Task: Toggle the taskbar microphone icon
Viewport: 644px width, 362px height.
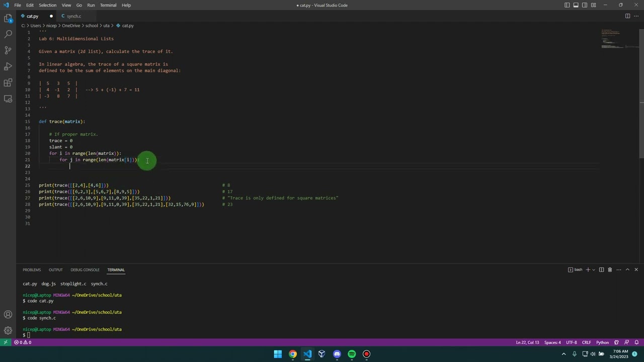Action: (574, 354)
